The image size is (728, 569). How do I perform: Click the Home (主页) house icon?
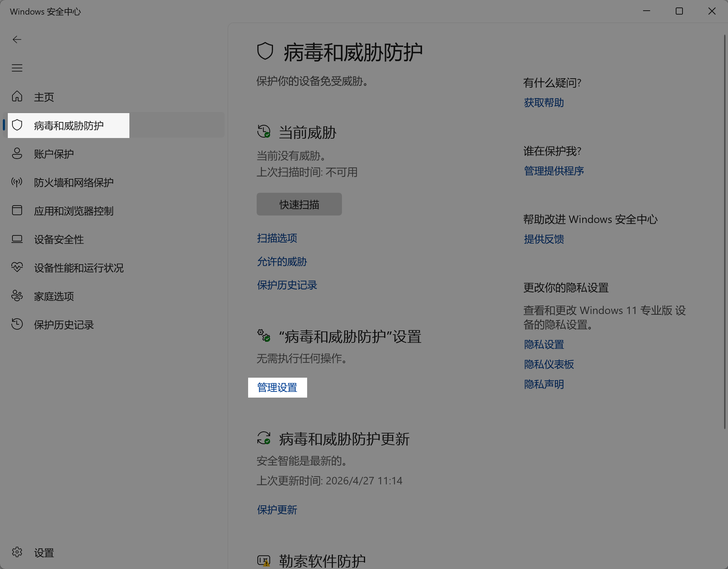17,96
